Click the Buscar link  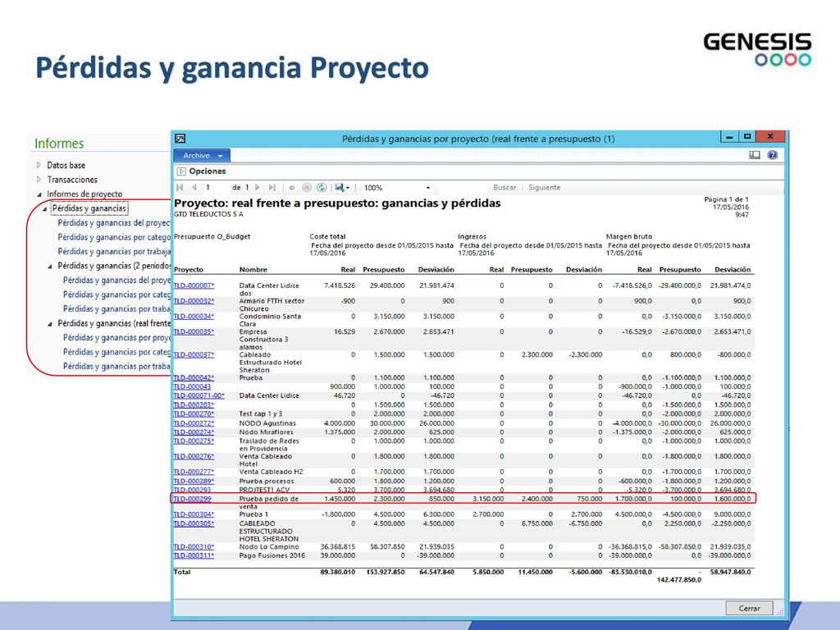[504, 188]
